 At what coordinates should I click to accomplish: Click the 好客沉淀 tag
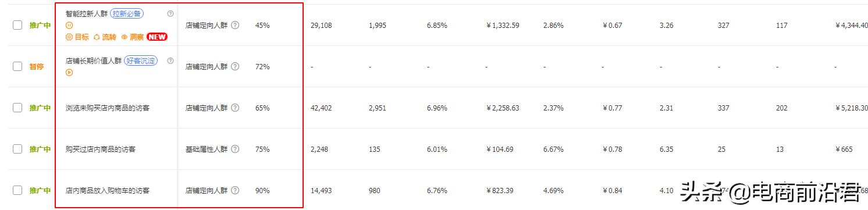140,60
